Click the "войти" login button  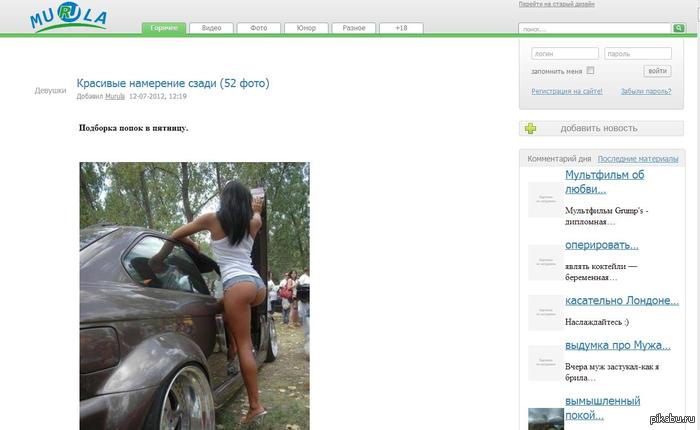click(657, 71)
